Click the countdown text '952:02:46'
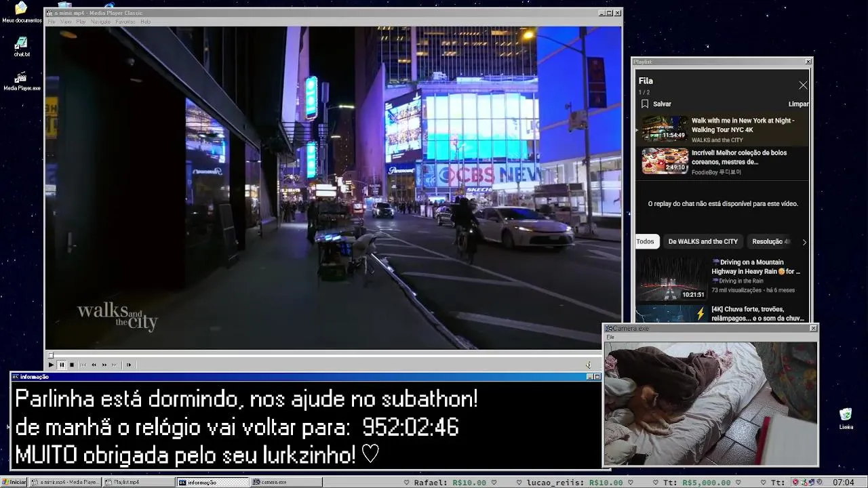868x488 pixels. point(410,428)
